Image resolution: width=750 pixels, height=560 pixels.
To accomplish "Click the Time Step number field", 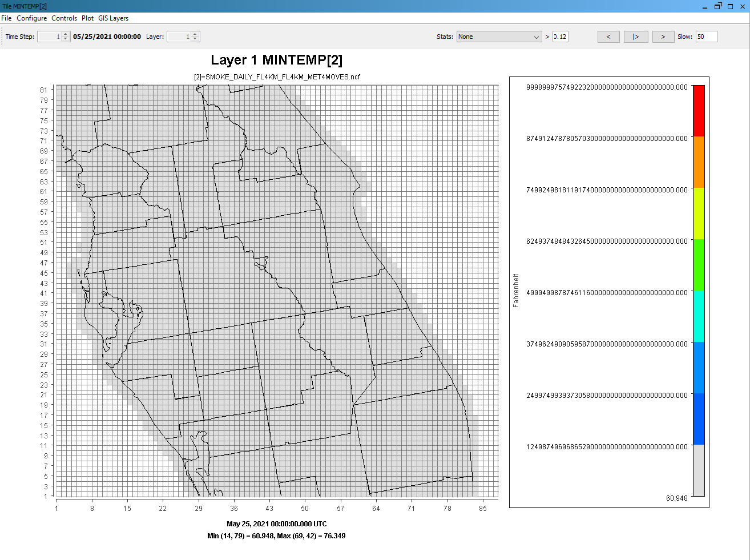I will (x=50, y=37).
